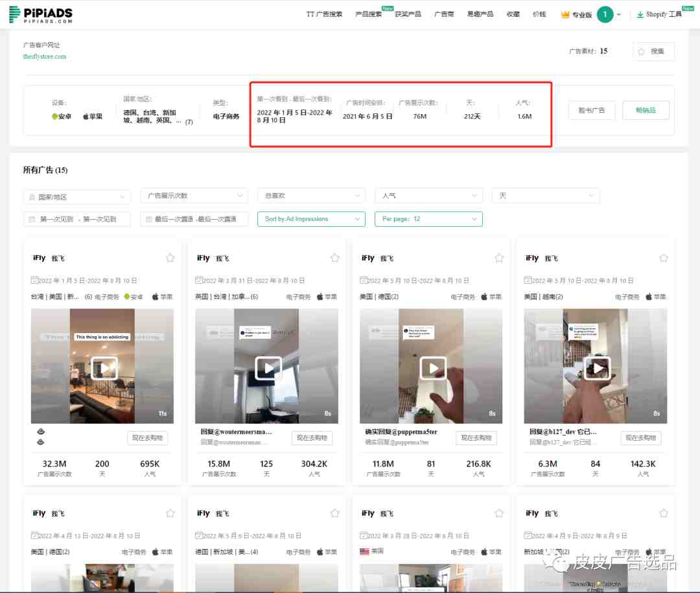Click 现在去购物 on the 6.3M ad

(640, 438)
